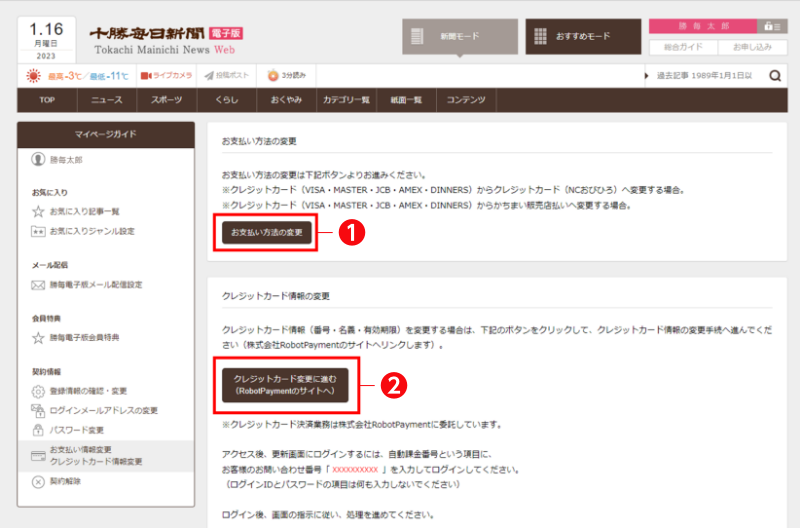Click the sun weather icon
Screen dimensions: 800x528
[x=34, y=76]
